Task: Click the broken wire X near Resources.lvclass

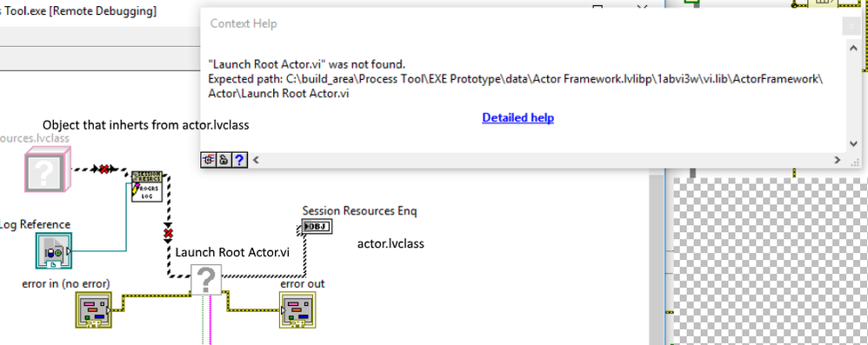Action: point(103,169)
